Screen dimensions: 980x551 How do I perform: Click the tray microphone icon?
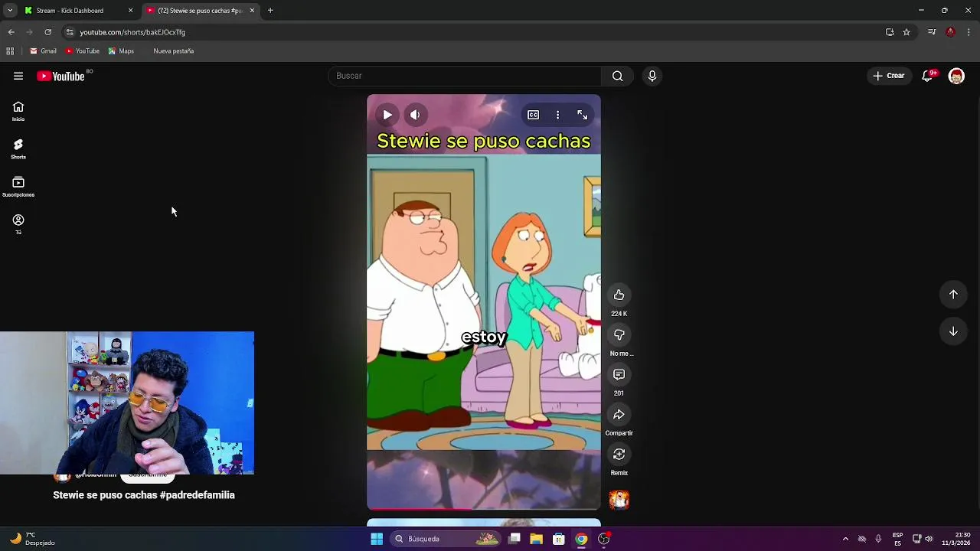click(x=878, y=539)
